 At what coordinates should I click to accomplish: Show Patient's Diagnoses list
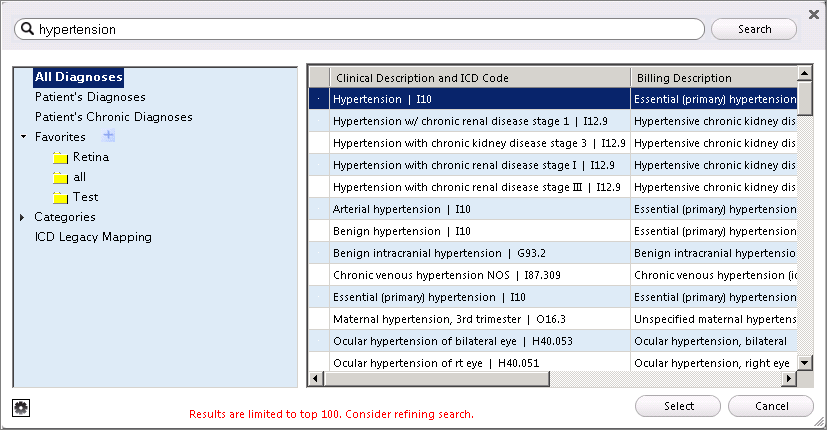(90, 97)
